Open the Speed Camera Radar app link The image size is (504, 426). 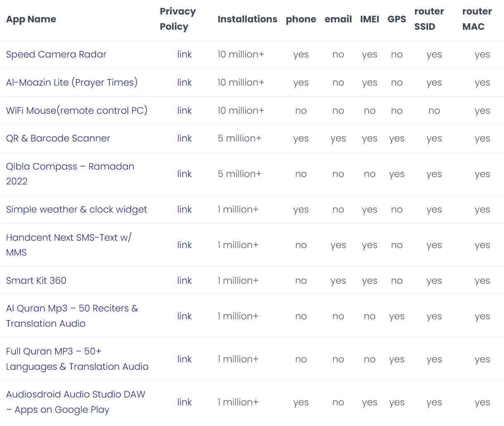tap(56, 55)
